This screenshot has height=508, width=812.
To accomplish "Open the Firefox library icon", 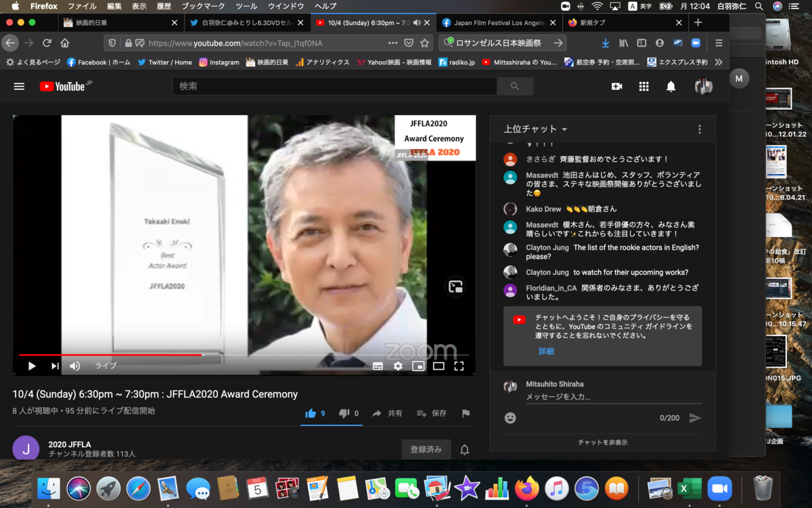I will (624, 43).
